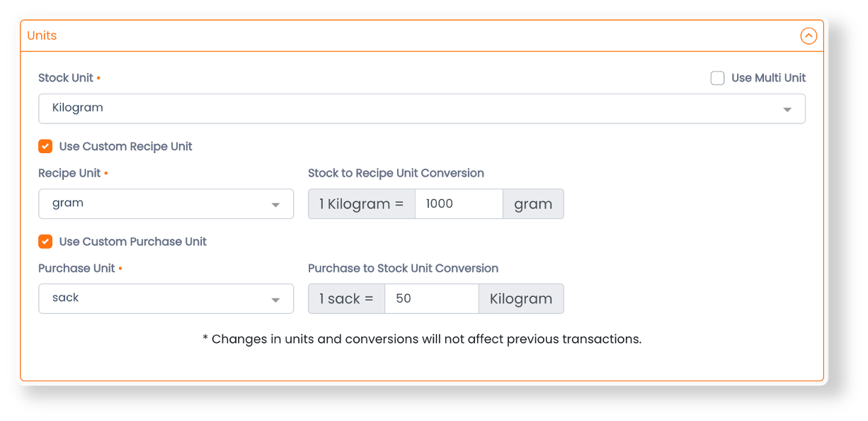Viewport: 868px width, 421px height.
Task: Click the '1 sack =' conversion prefix
Action: [347, 298]
